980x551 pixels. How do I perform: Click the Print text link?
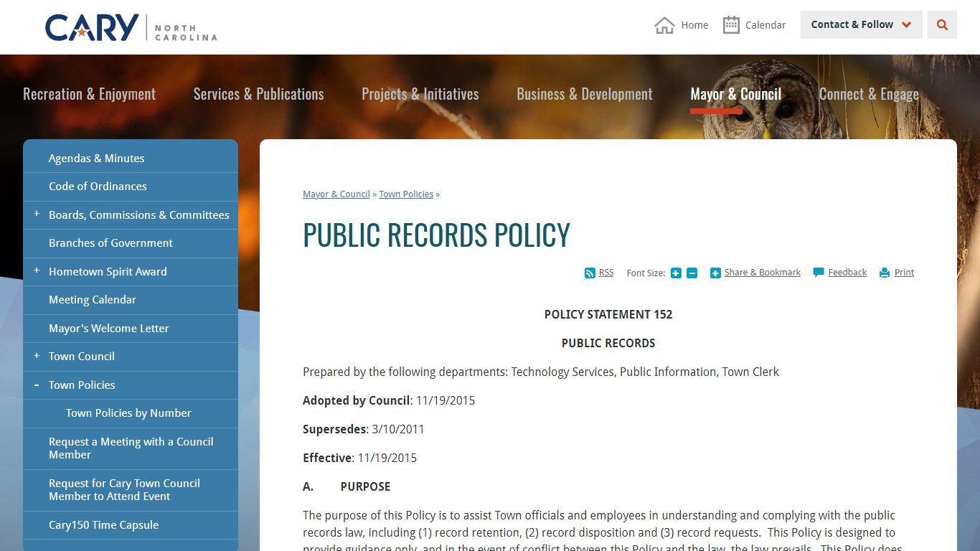click(x=904, y=273)
